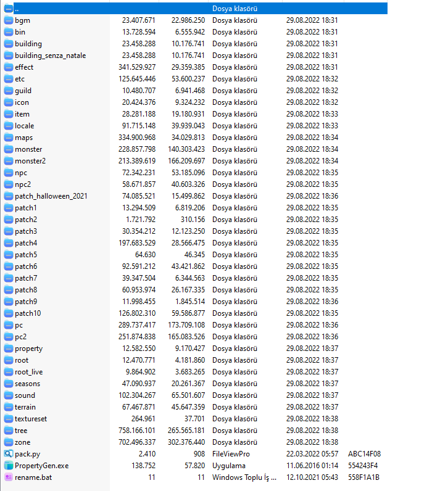Click the 'Windows Toplu İş ...' type cell
448x491 pixels.
pyautogui.click(x=244, y=477)
